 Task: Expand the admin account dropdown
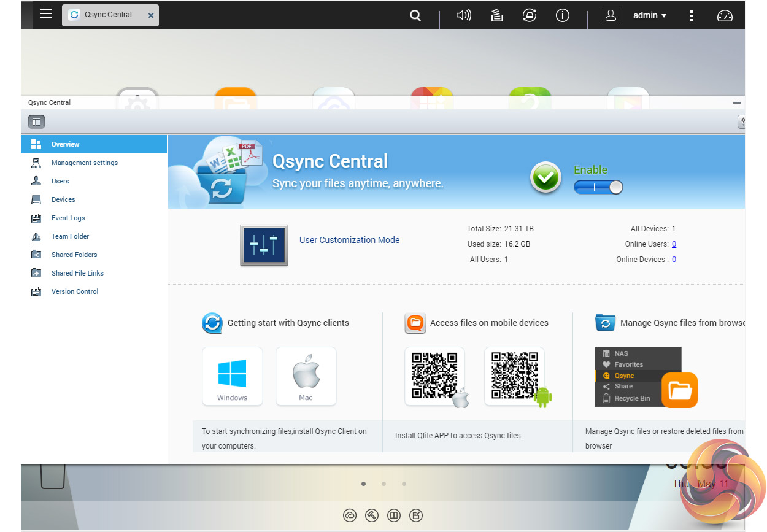click(x=650, y=15)
